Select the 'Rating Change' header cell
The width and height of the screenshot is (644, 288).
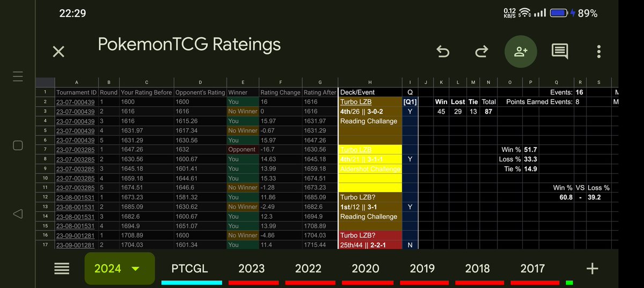click(280, 92)
